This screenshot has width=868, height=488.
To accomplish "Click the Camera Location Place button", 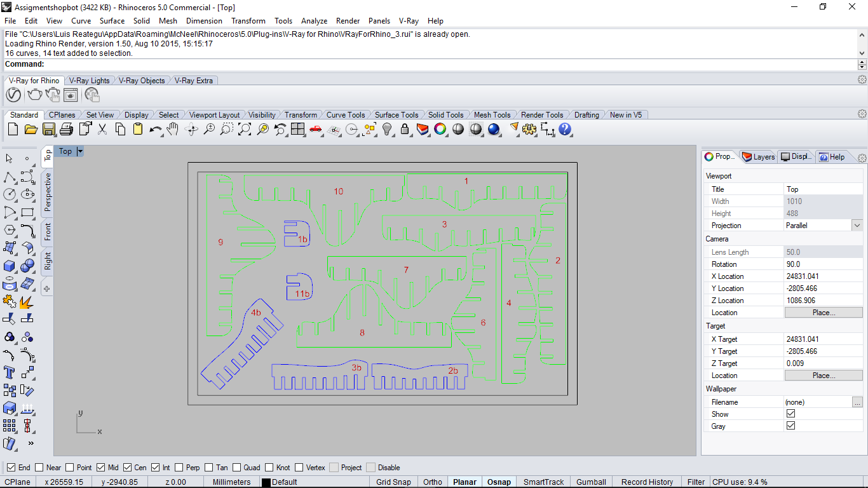I will (x=824, y=313).
